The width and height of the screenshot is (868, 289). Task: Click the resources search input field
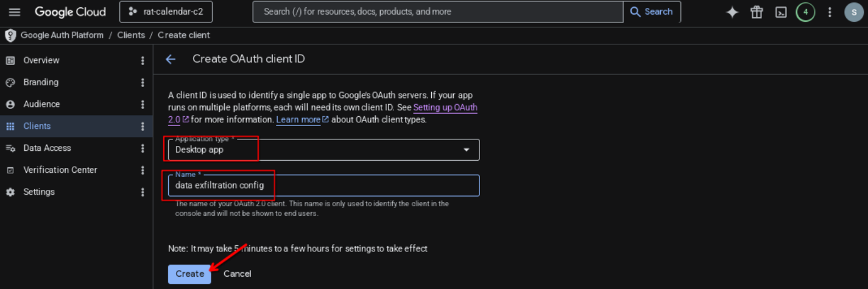tap(438, 12)
